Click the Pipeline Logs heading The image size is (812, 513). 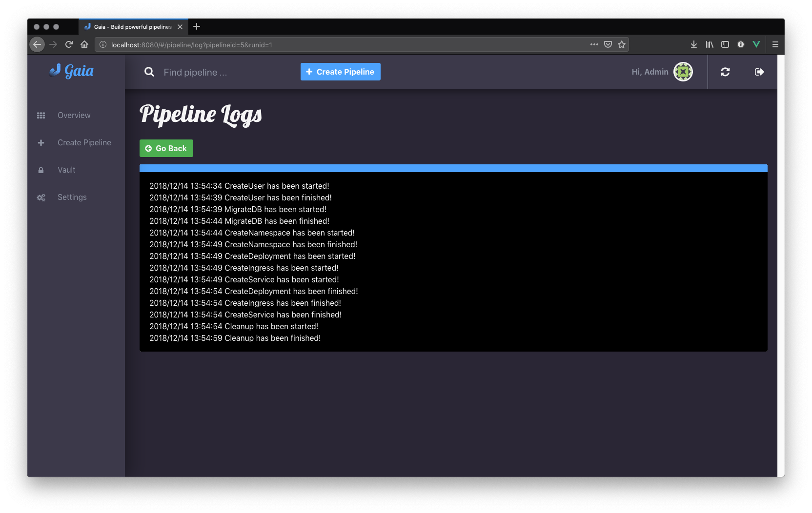pyautogui.click(x=201, y=115)
